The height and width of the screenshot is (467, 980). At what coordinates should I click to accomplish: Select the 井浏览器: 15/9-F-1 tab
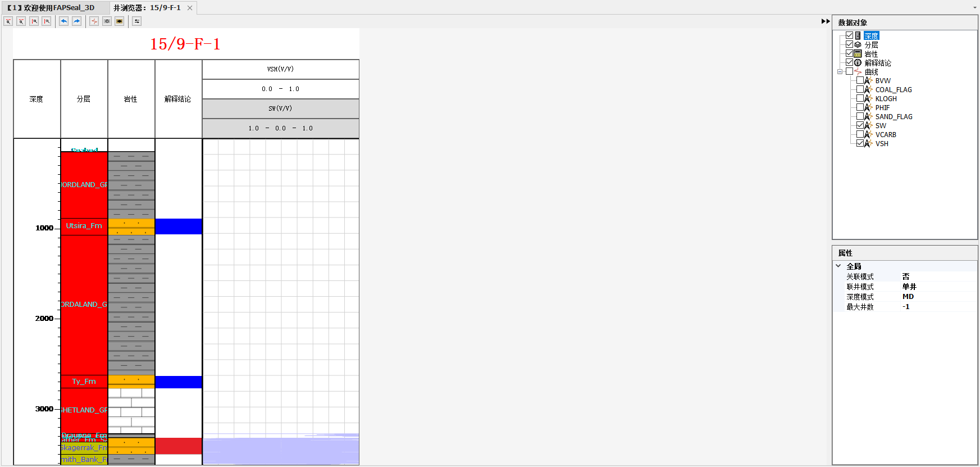147,8
